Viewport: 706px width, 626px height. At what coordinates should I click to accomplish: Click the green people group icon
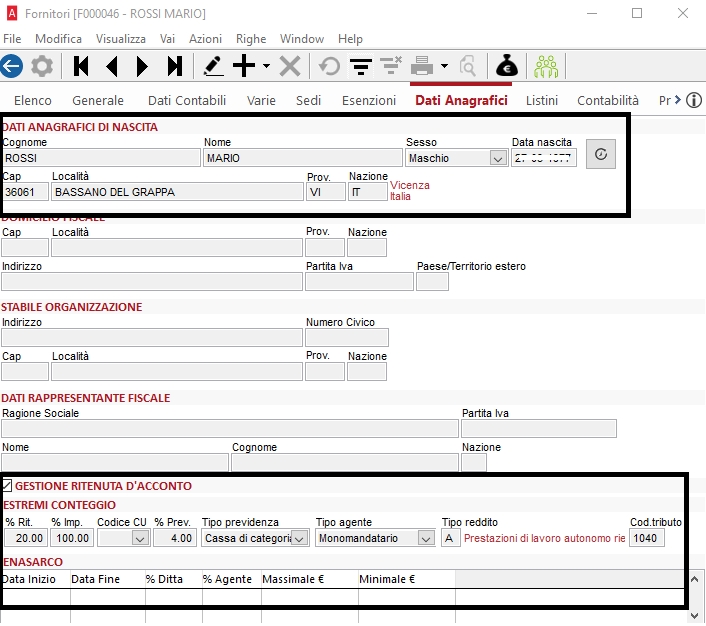546,66
